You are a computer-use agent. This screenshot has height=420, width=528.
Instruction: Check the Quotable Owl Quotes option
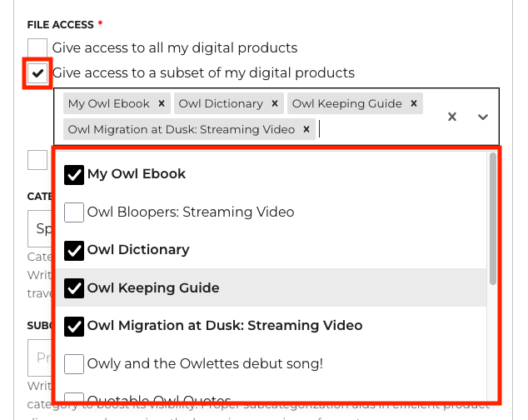pos(74,398)
